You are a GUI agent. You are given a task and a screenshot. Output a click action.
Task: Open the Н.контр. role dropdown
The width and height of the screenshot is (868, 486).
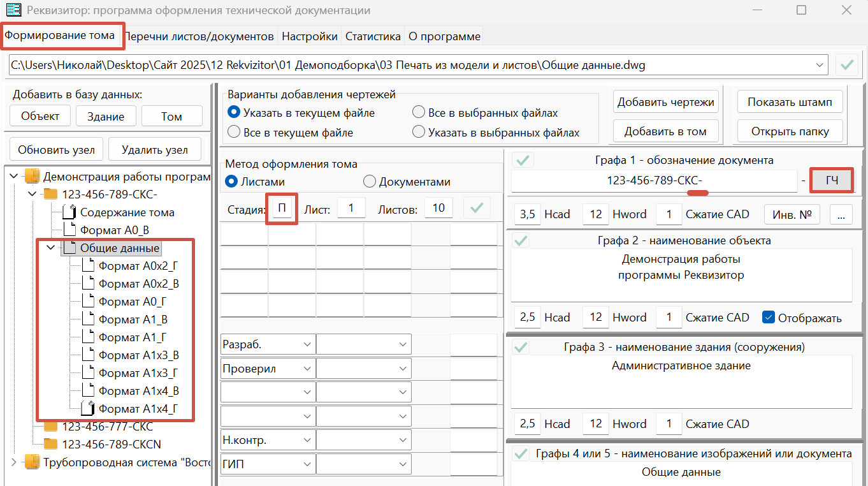(307, 440)
